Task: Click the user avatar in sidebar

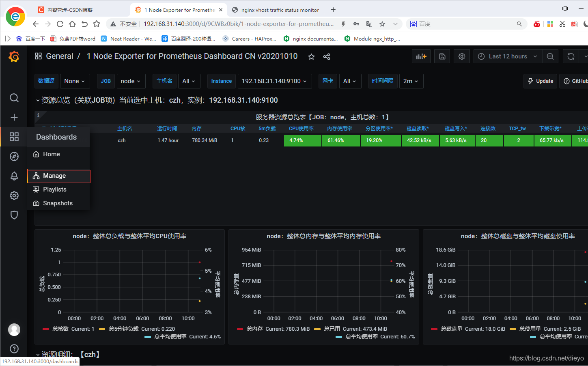Action: click(x=14, y=329)
